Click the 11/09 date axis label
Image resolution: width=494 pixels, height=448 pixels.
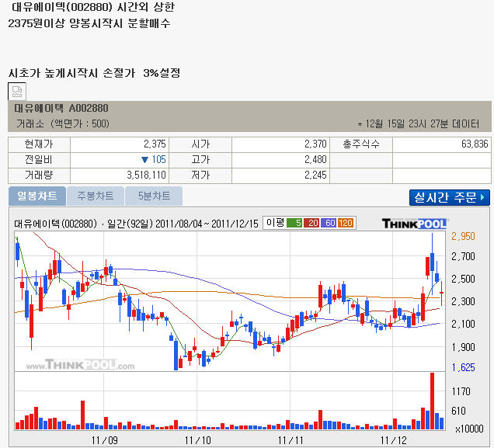pyautogui.click(x=105, y=440)
